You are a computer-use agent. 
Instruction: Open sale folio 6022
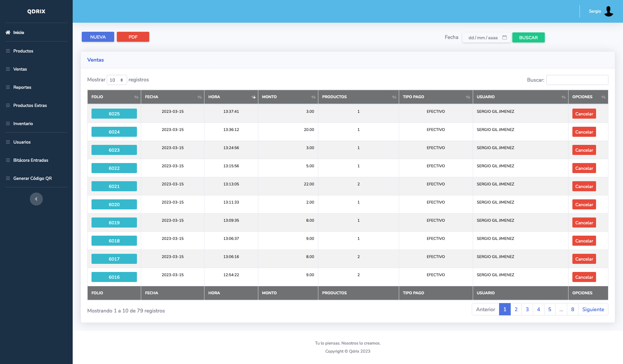click(x=114, y=168)
